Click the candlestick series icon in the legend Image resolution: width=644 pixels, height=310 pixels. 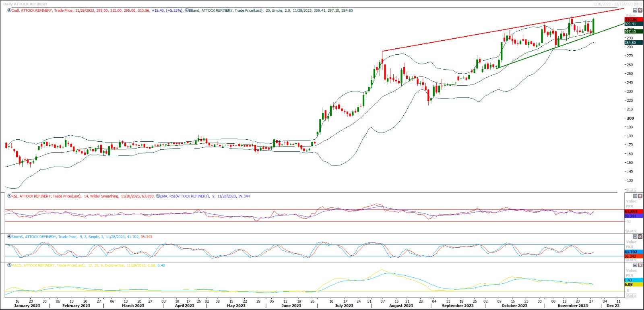point(9,10)
